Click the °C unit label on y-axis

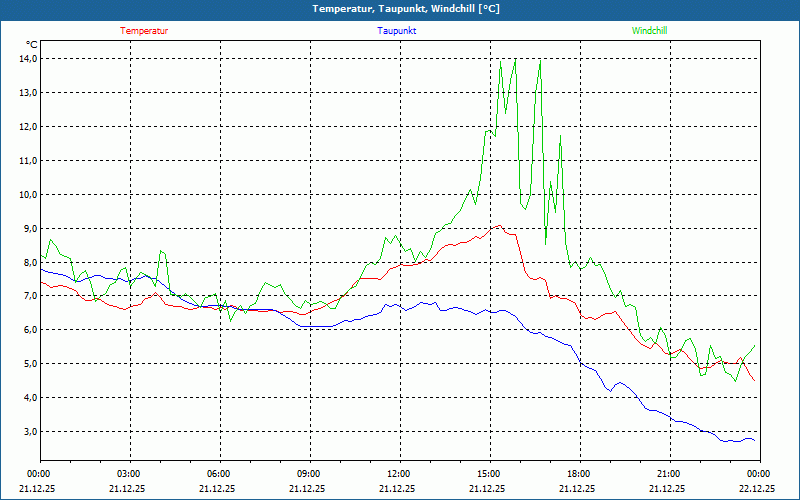[x=32, y=45]
